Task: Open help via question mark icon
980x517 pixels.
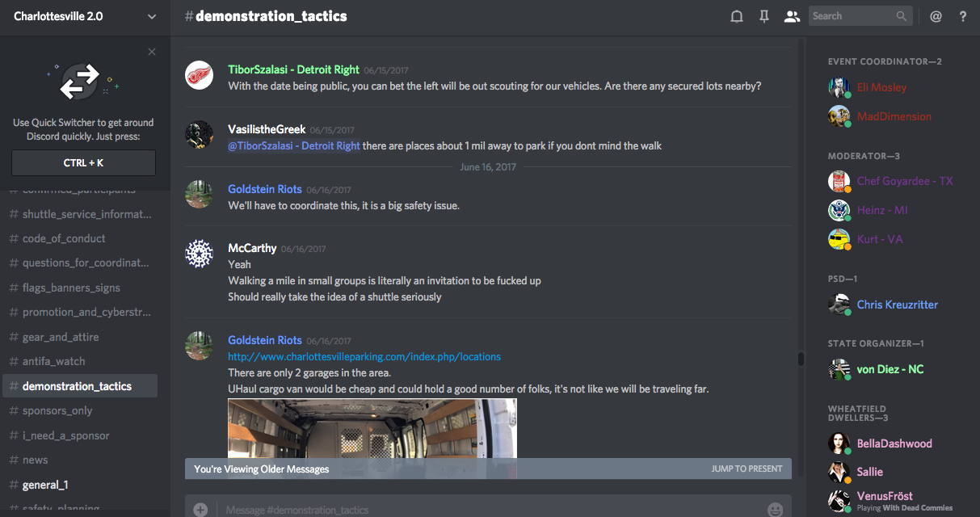Action: click(963, 16)
